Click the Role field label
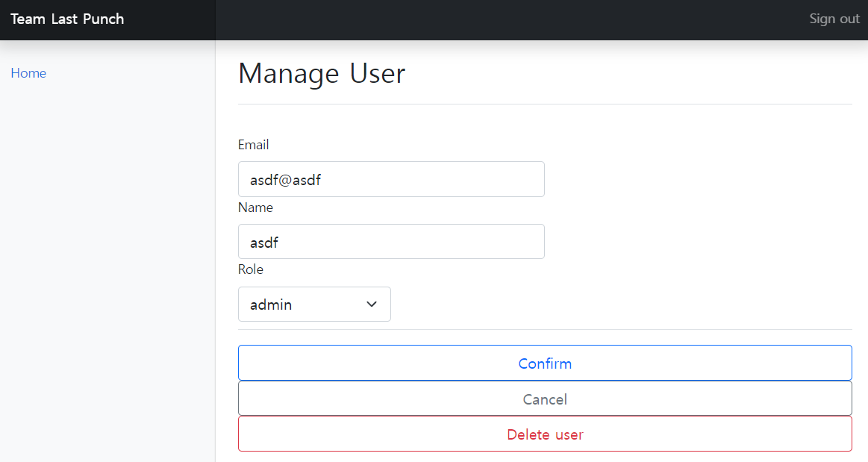The image size is (868, 462). (x=250, y=269)
